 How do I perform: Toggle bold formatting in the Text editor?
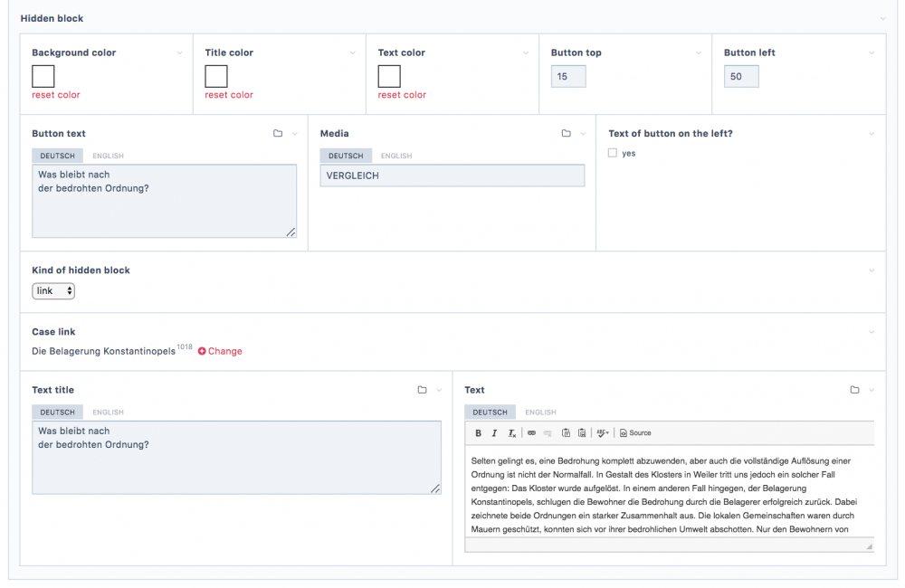point(478,433)
